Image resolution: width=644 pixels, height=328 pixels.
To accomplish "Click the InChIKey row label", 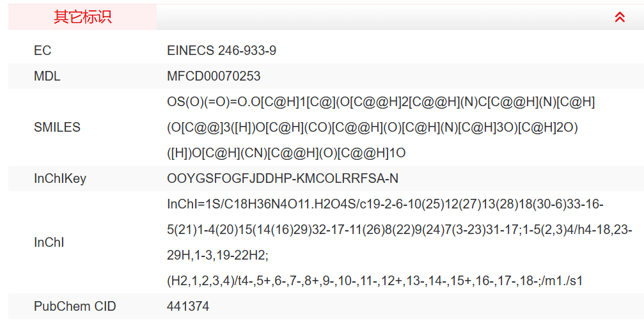I will click(59, 178).
